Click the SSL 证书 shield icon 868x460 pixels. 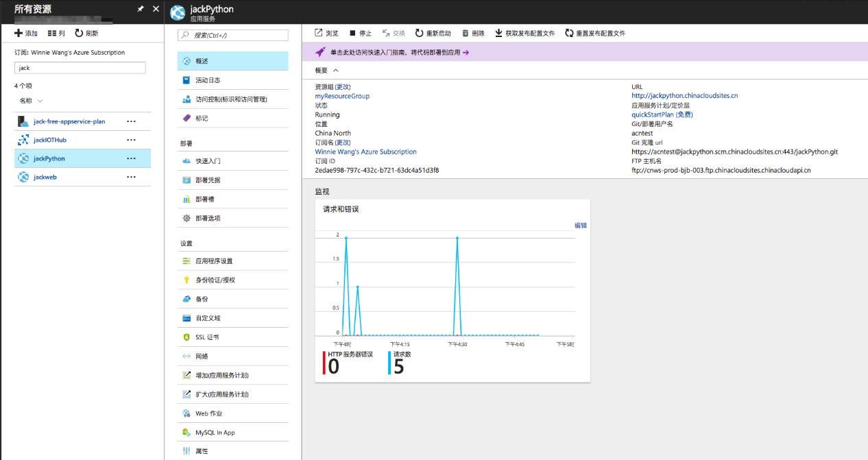(x=186, y=337)
